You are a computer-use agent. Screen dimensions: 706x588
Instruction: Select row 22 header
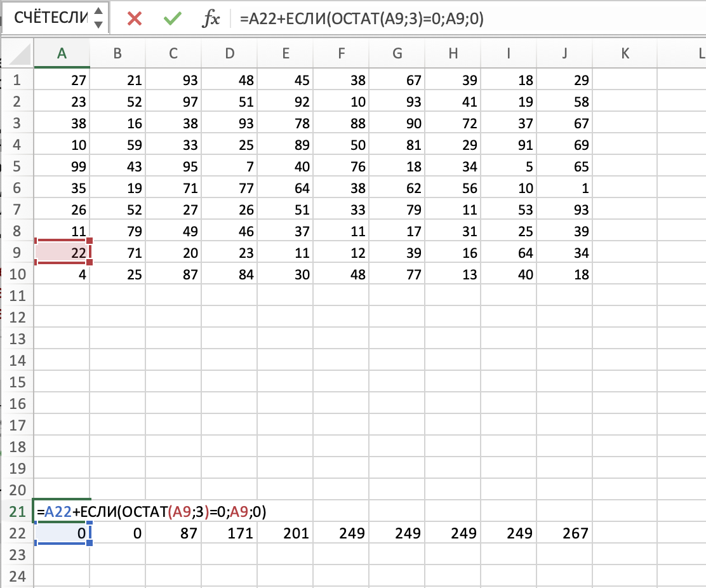point(17,533)
